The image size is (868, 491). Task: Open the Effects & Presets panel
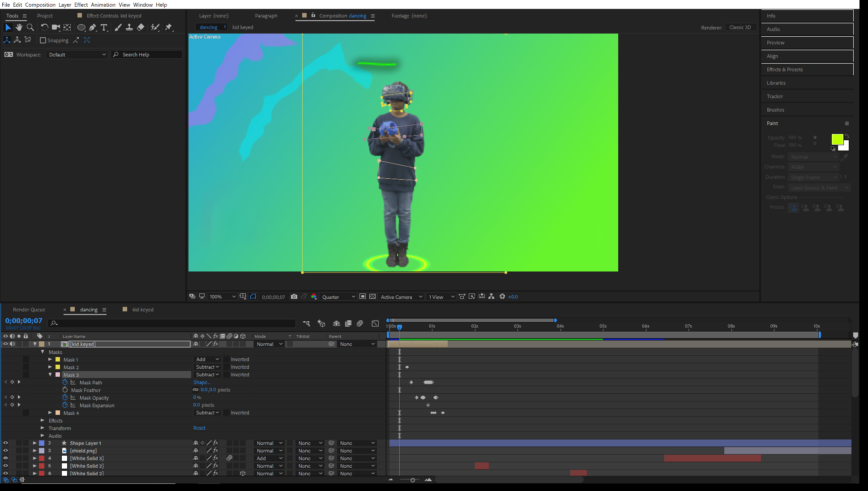click(x=784, y=69)
